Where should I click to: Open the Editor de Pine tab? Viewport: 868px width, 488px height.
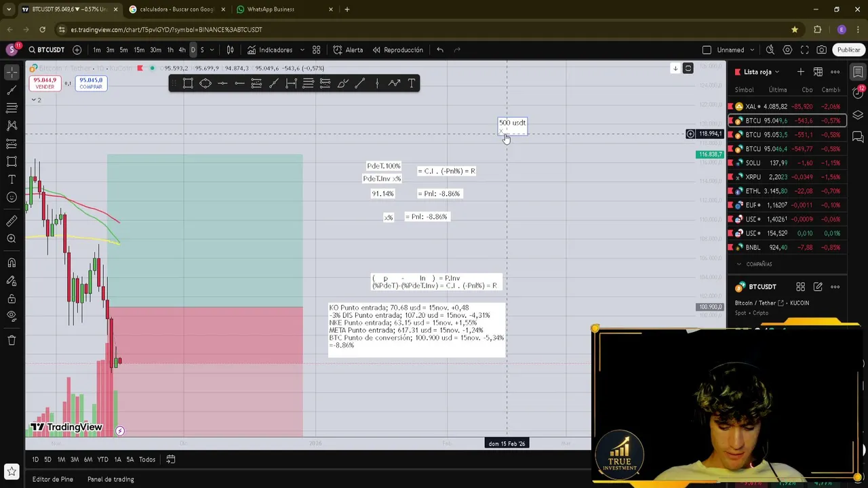[52, 479]
